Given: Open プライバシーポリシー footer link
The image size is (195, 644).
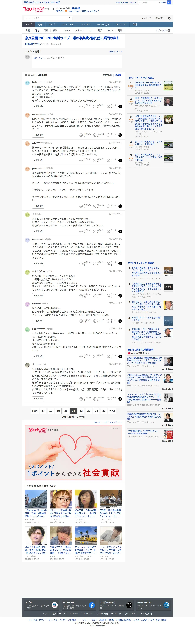Looking at the screenshot, I should (x=37, y=620).
